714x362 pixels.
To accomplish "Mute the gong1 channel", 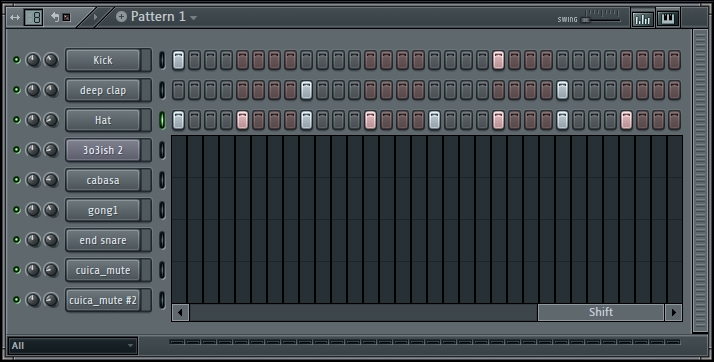I will coord(17,210).
